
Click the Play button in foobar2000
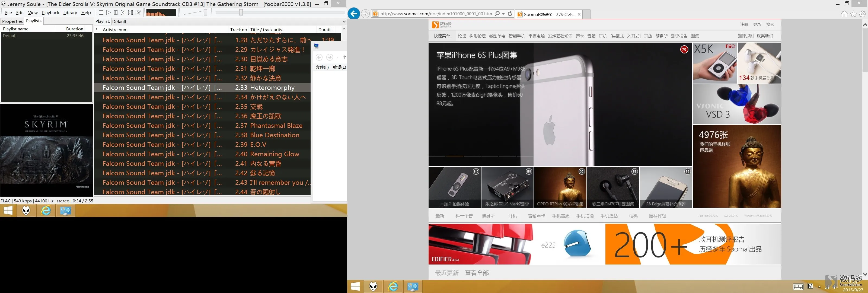click(x=108, y=12)
